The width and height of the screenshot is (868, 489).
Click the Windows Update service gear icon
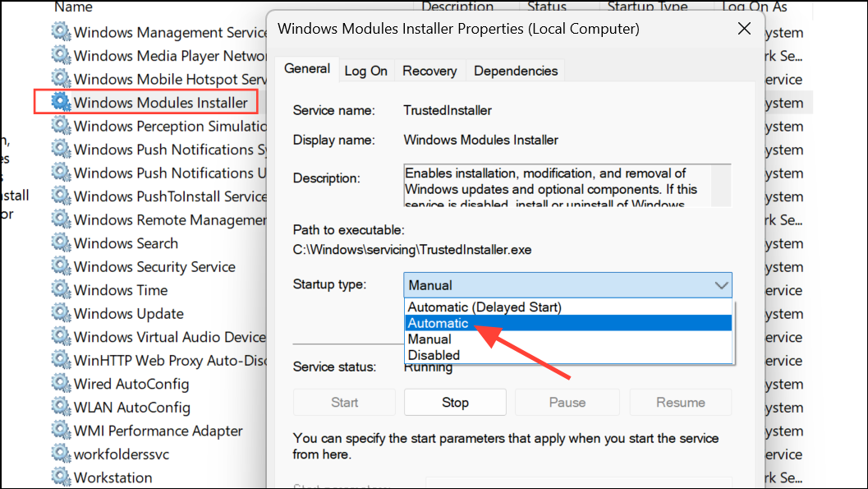(x=60, y=313)
